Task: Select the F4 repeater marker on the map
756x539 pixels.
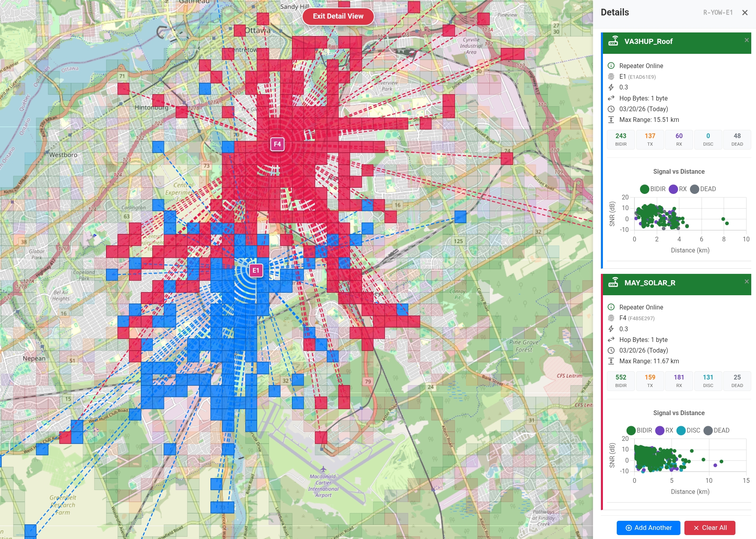Action: point(277,144)
